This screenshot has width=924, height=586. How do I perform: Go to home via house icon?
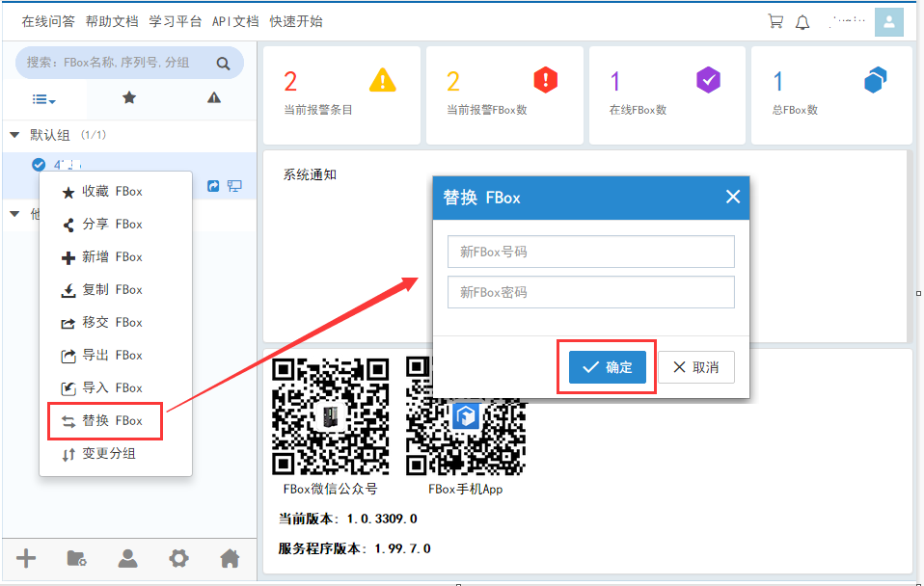coord(230,558)
